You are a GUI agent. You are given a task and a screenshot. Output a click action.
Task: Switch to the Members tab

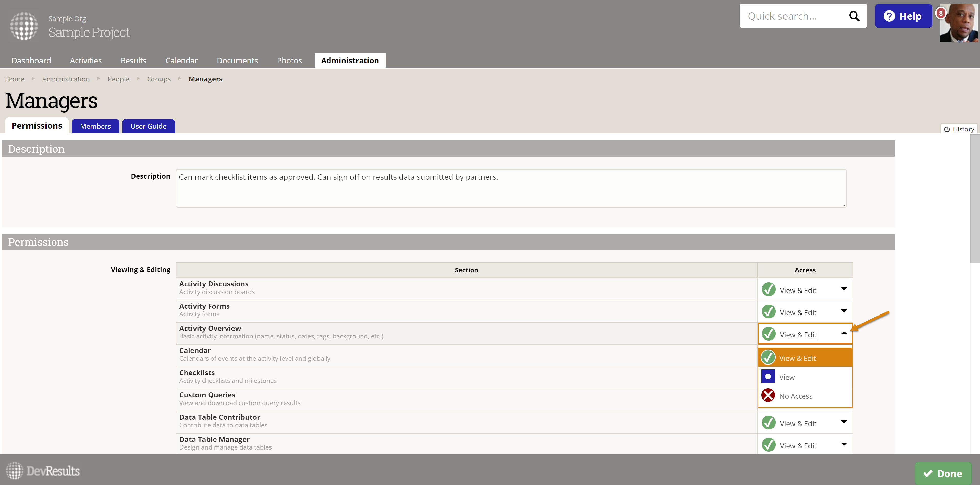pos(95,126)
